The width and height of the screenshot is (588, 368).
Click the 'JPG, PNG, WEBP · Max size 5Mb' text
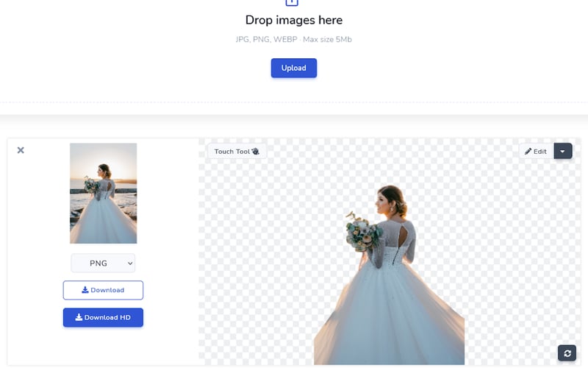tap(293, 40)
